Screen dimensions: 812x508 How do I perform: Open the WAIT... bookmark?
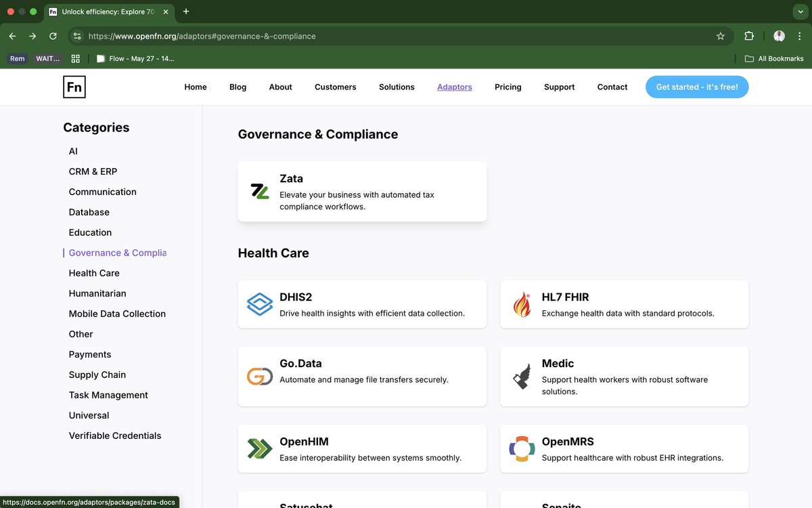coord(48,58)
